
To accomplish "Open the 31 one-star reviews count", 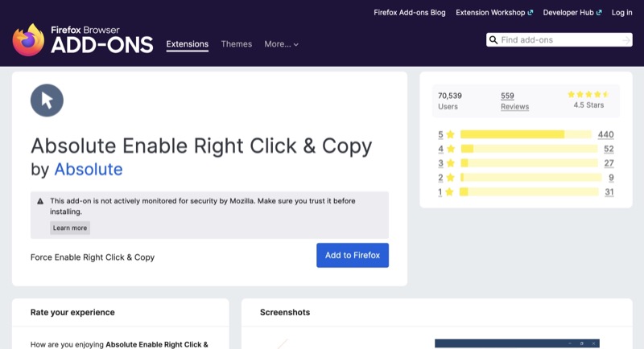I will (609, 192).
